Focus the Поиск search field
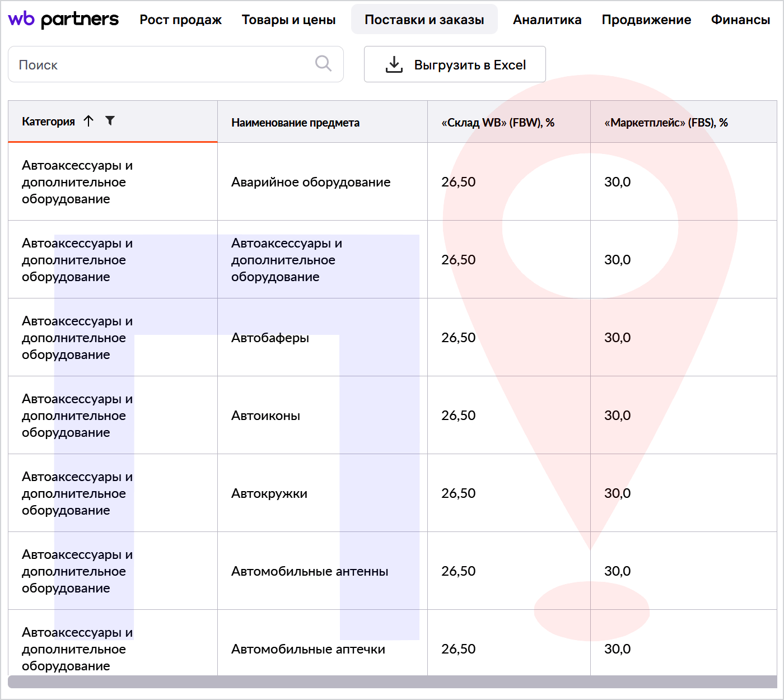Screen dimensions: 784x700 (162, 65)
